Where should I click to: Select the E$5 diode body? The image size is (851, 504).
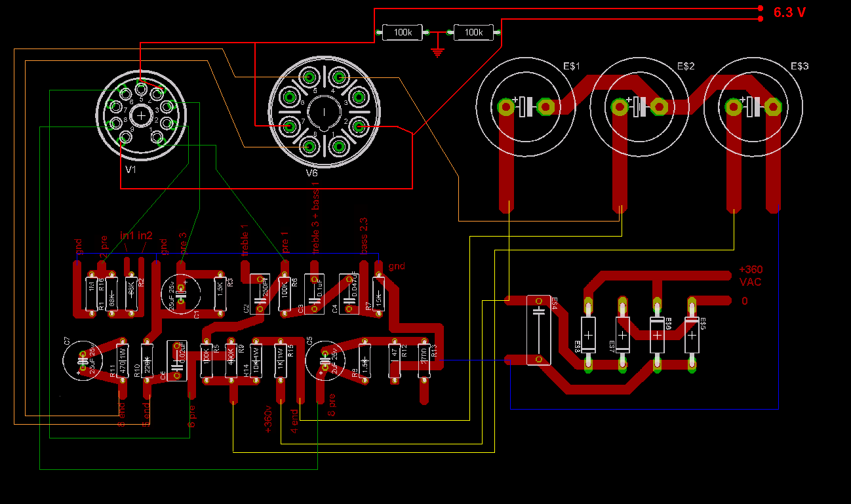click(692, 335)
